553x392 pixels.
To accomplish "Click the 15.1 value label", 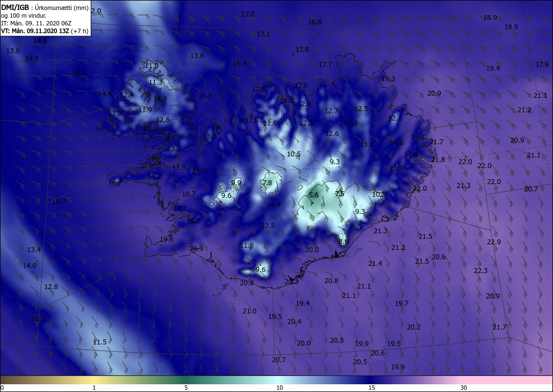I will point(79,74).
